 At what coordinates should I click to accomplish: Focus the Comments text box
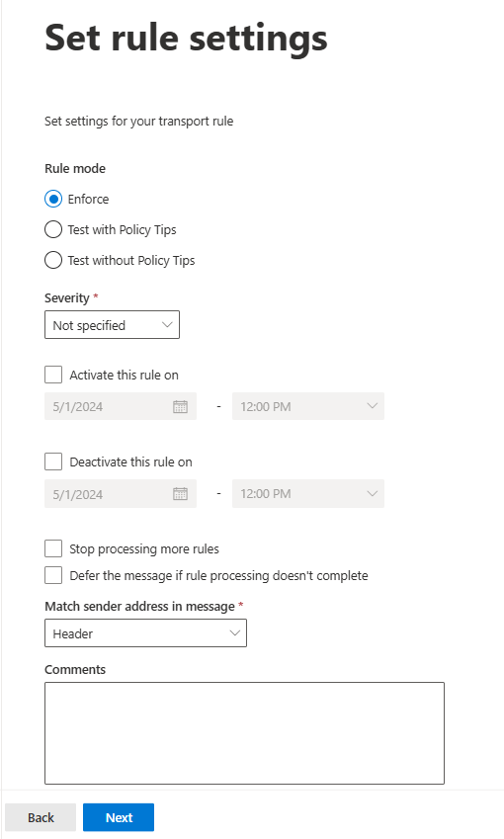[244, 733]
